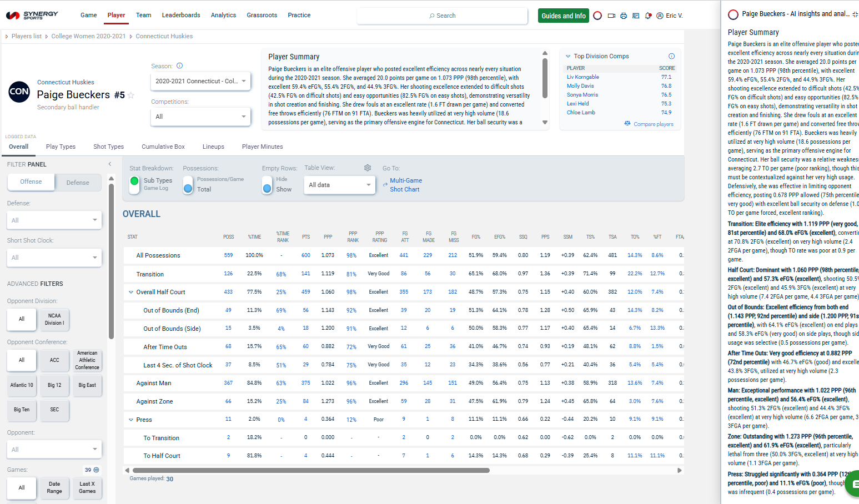
Task: Collapse the Overall Half Court row
Action: 131,292
